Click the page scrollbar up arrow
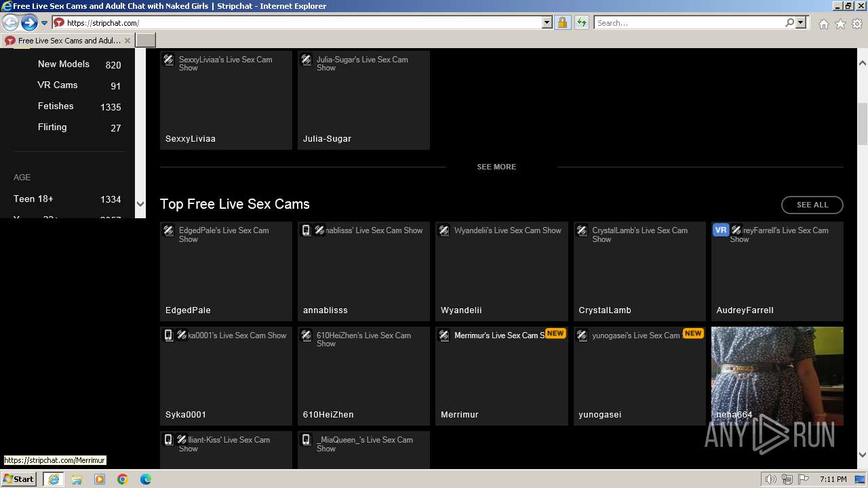 [x=863, y=63]
